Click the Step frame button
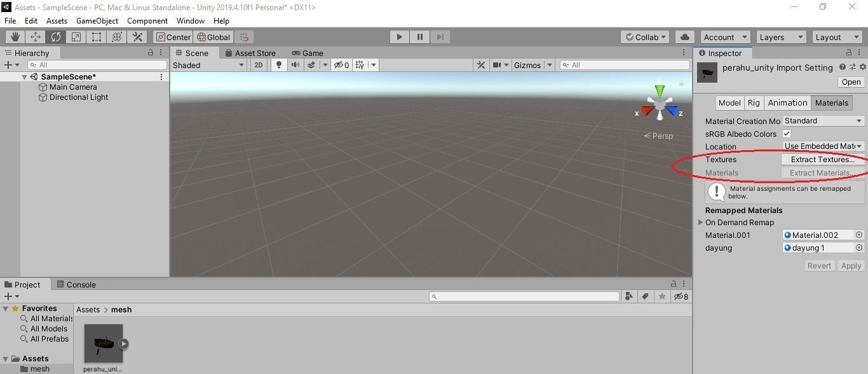868x374 pixels. [440, 37]
